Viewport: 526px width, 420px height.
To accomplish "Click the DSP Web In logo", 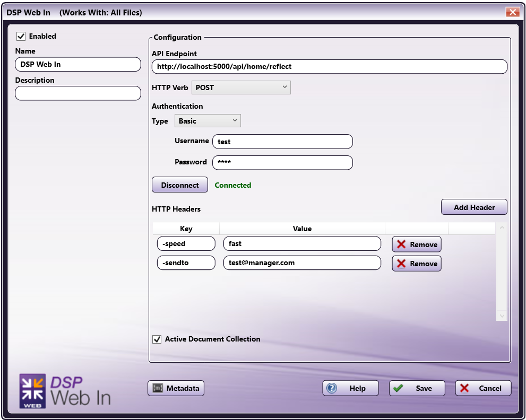I will point(65,391).
